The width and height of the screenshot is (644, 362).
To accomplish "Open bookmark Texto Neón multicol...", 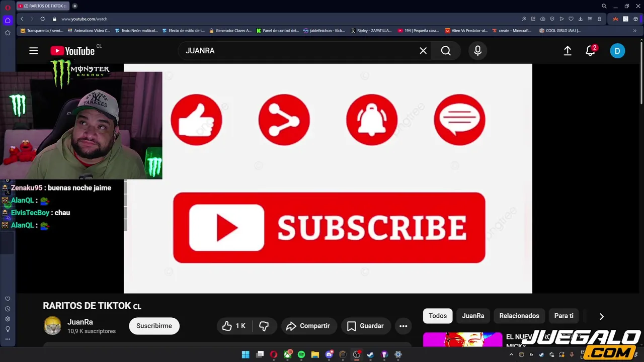I will (x=136, y=31).
